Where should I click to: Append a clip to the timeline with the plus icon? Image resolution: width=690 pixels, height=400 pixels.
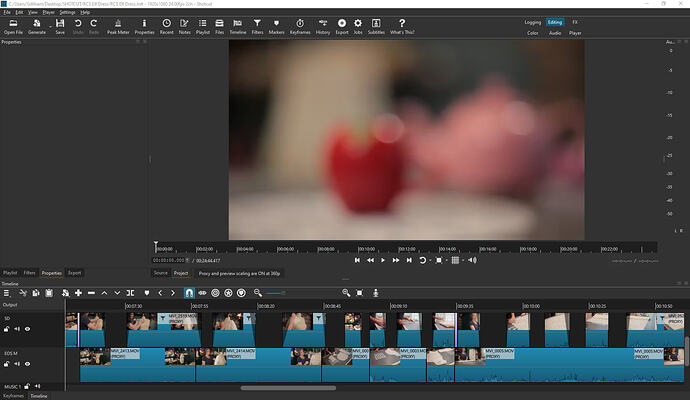78,293
